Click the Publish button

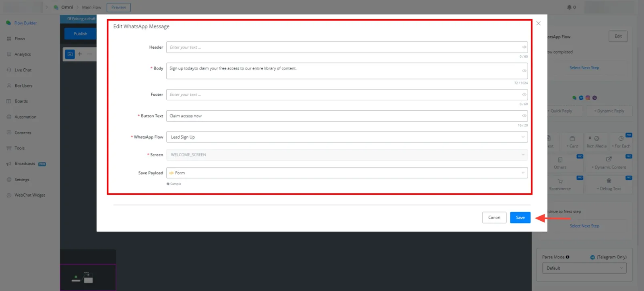tap(80, 34)
